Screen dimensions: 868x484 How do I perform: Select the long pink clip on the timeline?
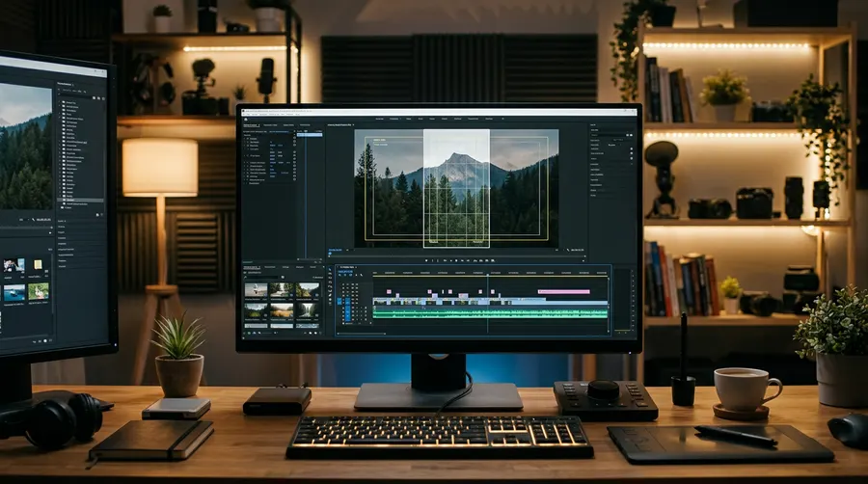coord(563,291)
